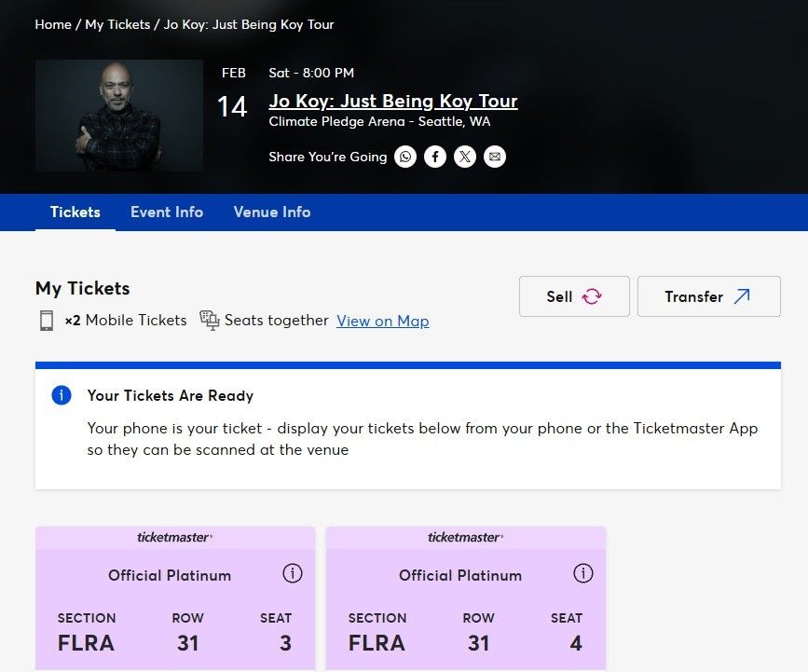Click the Seats together icon
The image size is (808, 672).
(x=210, y=321)
